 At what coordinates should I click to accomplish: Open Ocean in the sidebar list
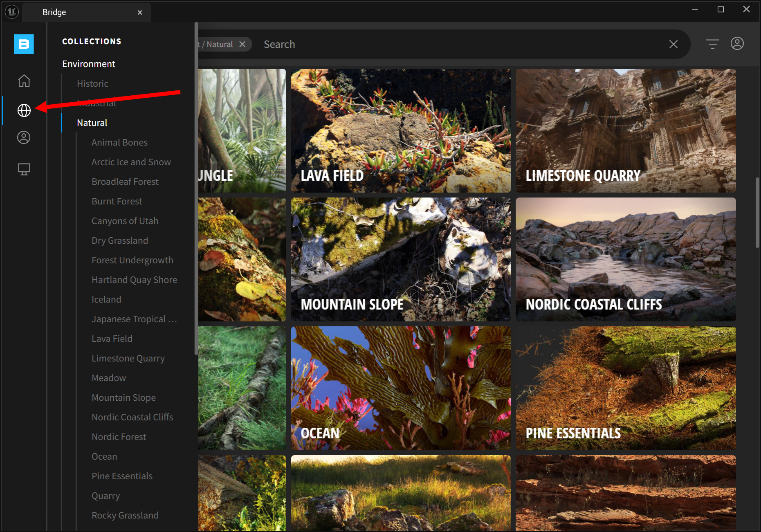point(104,456)
